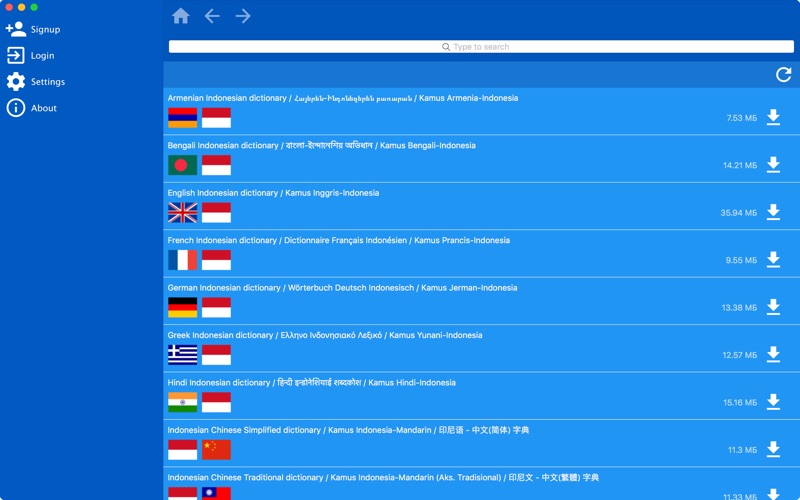Focus the Type to search field
The width and height of the screenshot is (800, 500).
tap(481, 46)
